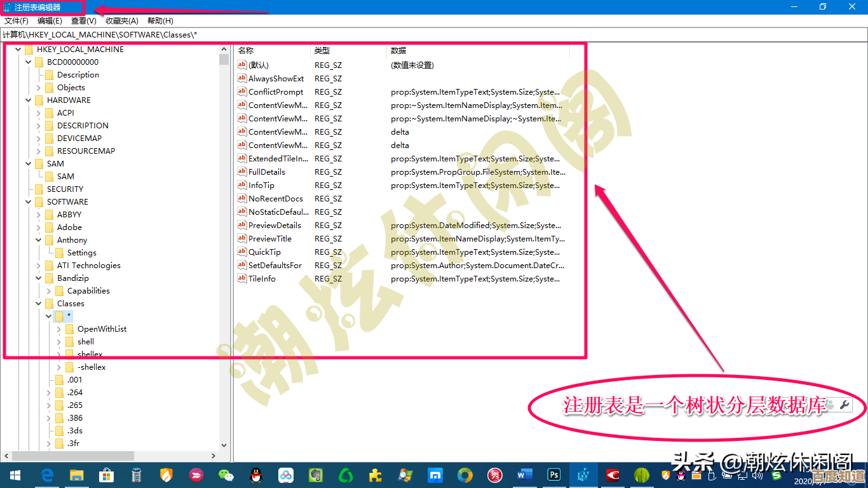Click the Windows Start button
This screenshot has width=868, height=488.
15,475
